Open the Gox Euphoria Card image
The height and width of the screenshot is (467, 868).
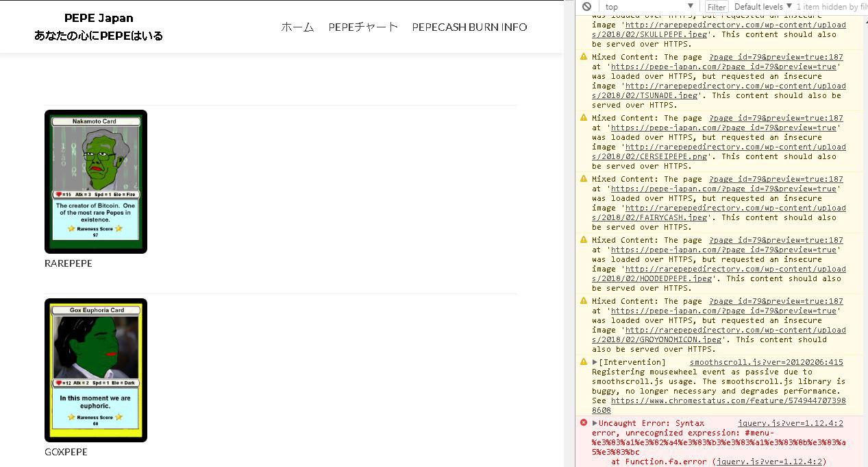96,370
